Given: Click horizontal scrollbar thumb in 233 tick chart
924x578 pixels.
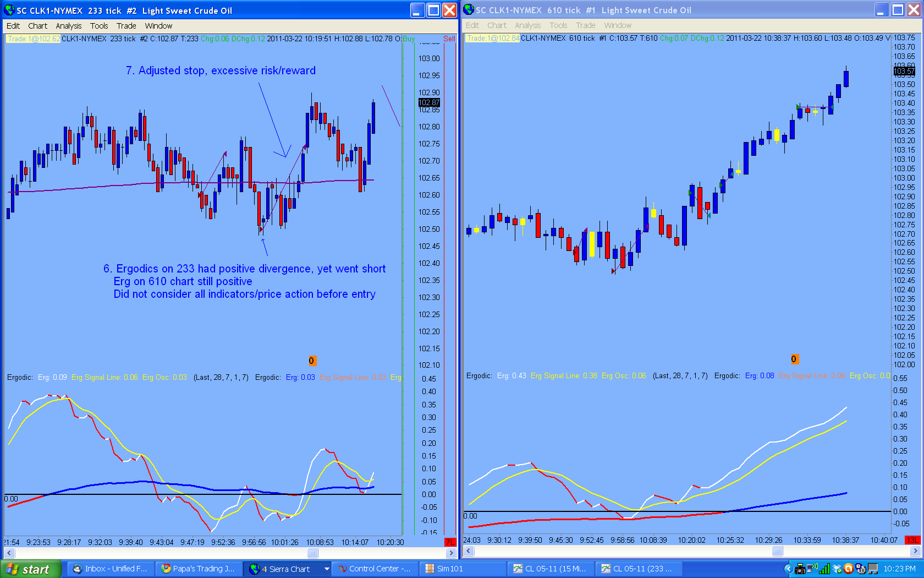Looking at the screenshot, I should (312, 553).
